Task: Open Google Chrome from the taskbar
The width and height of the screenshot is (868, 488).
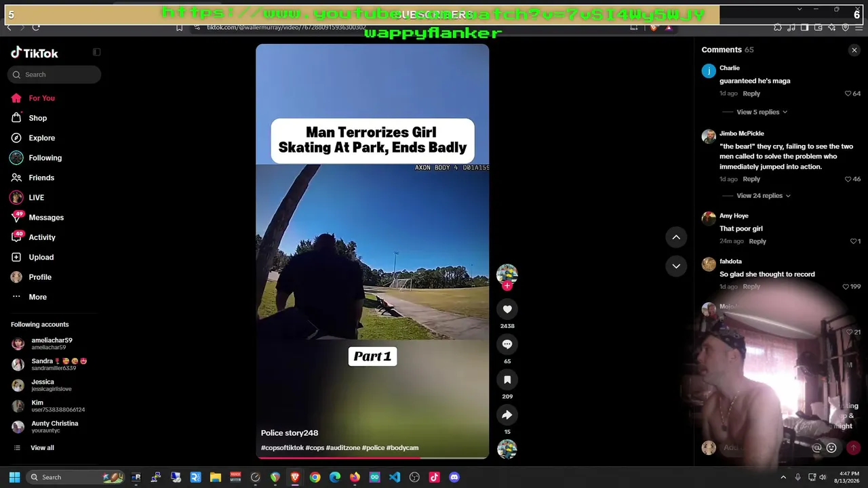Action: [x=315, y=477]
